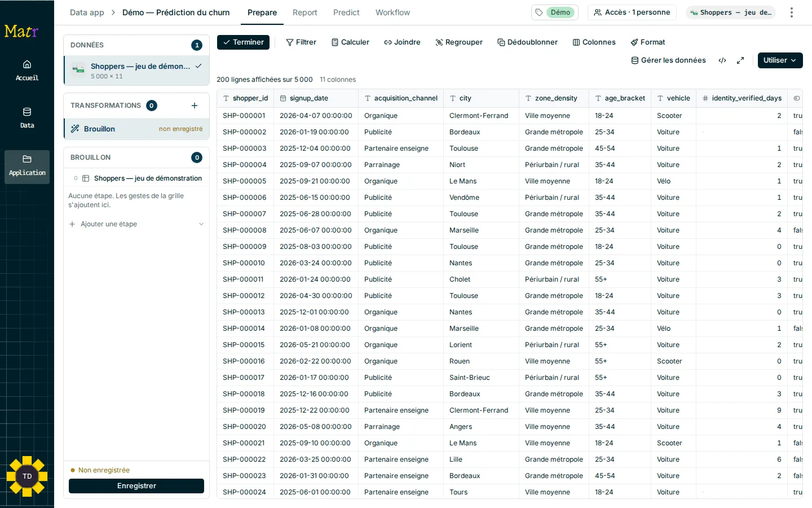Viewport: 812px width, 508px height.
Task: Open Accès 1 personne sharing button
Action: tap(632, 12)
